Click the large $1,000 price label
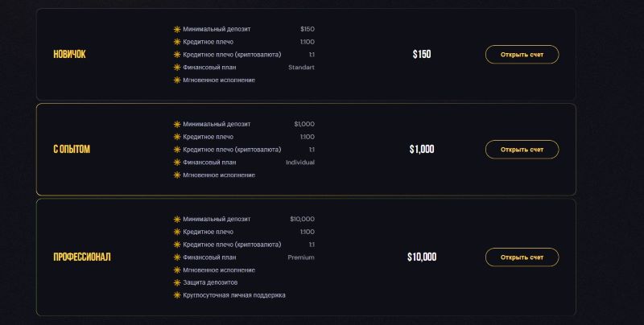This screenshot has width=644, height=325. pos(422,150)
